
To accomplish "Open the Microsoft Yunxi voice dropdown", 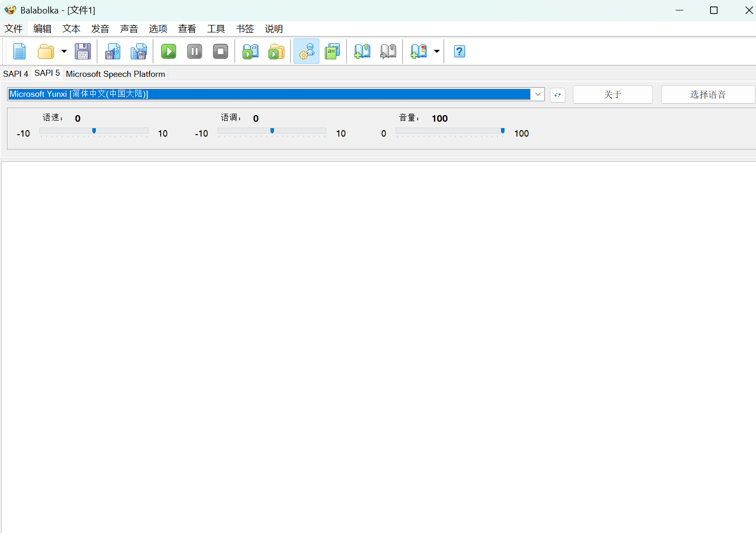I will click(538, 94).
